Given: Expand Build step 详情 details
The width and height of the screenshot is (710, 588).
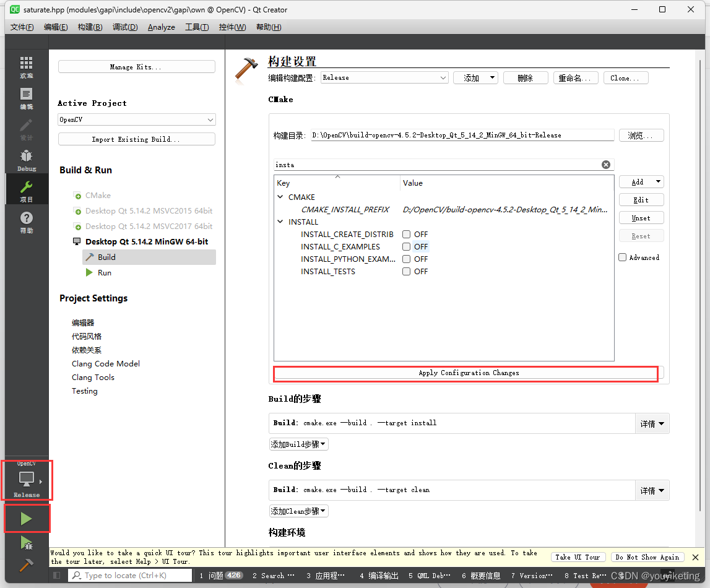Looking at the screenshot, I should [x=652, y=424].
